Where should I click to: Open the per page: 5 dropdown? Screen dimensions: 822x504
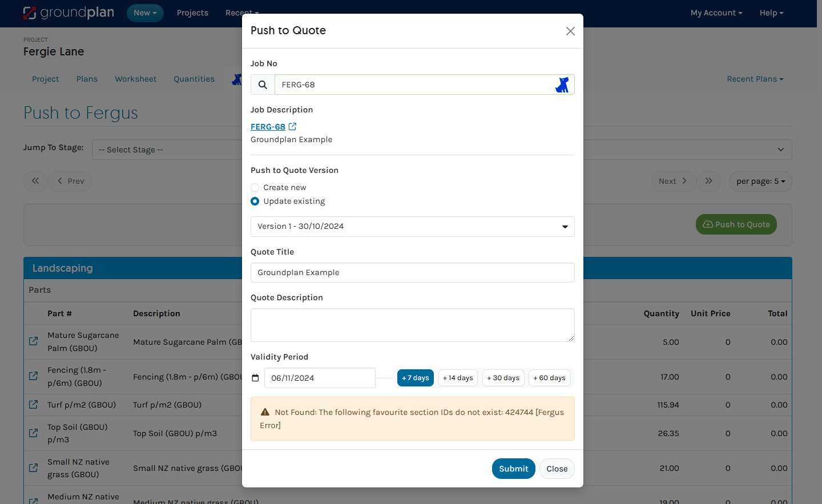pos(760,181)
